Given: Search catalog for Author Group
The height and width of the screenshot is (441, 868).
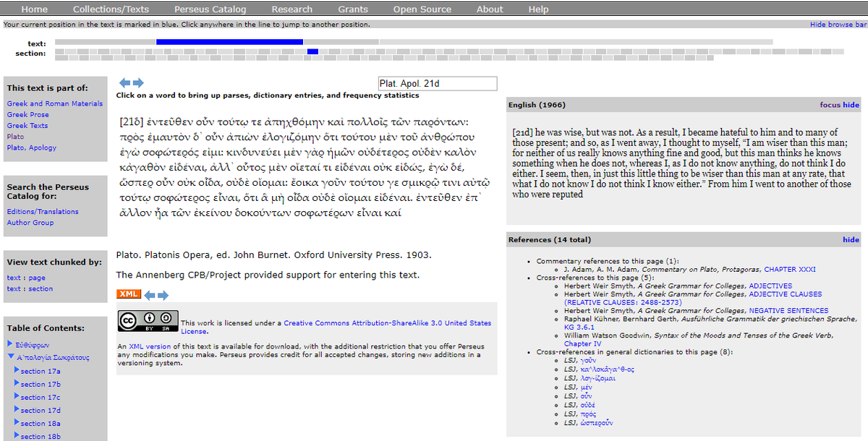Looking at the screenshot, I should tap(30, 223).
